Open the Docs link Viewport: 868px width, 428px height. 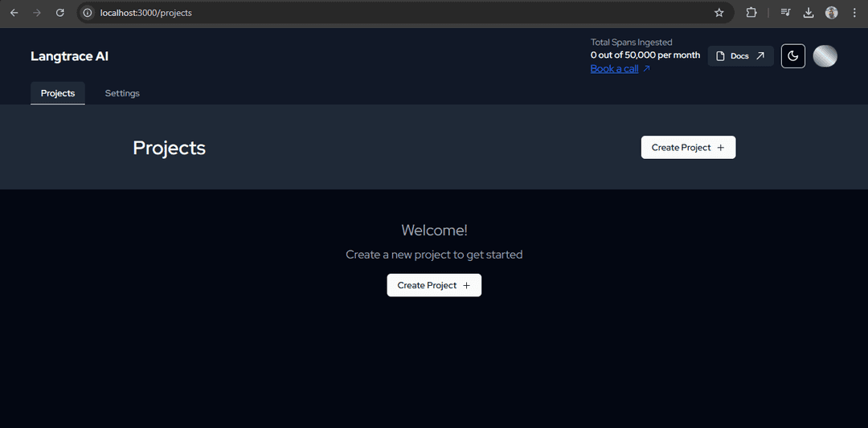[x=740, y=56]
